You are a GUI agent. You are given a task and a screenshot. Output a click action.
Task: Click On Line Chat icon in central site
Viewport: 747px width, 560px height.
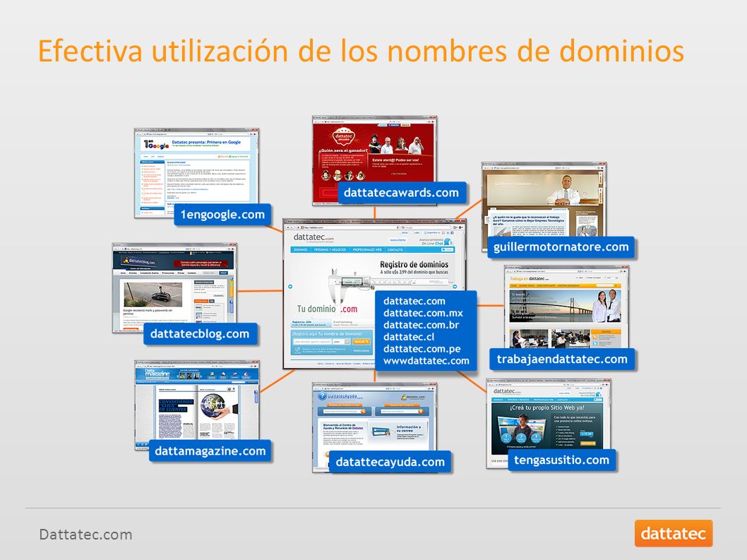448,243
